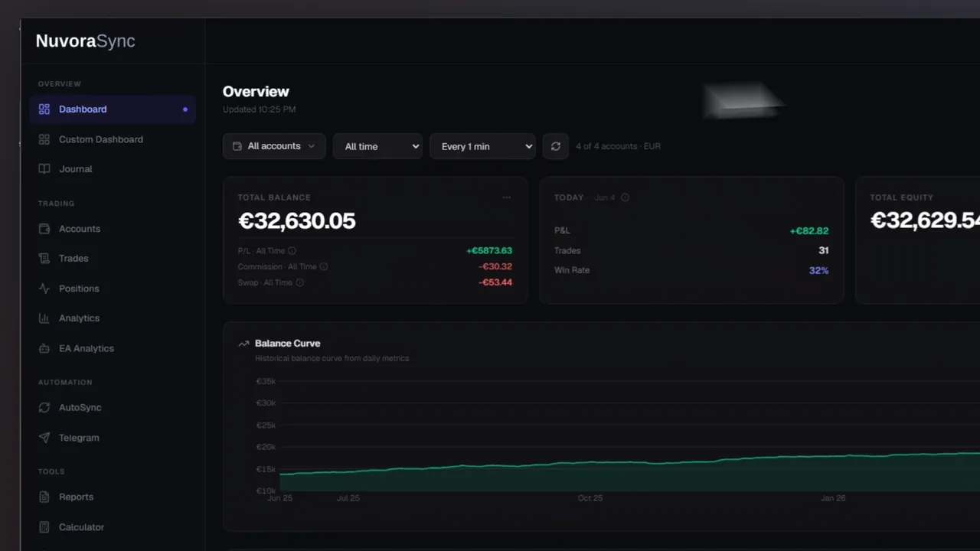Click Oct 25 label on chart axis

coord(590,498)
